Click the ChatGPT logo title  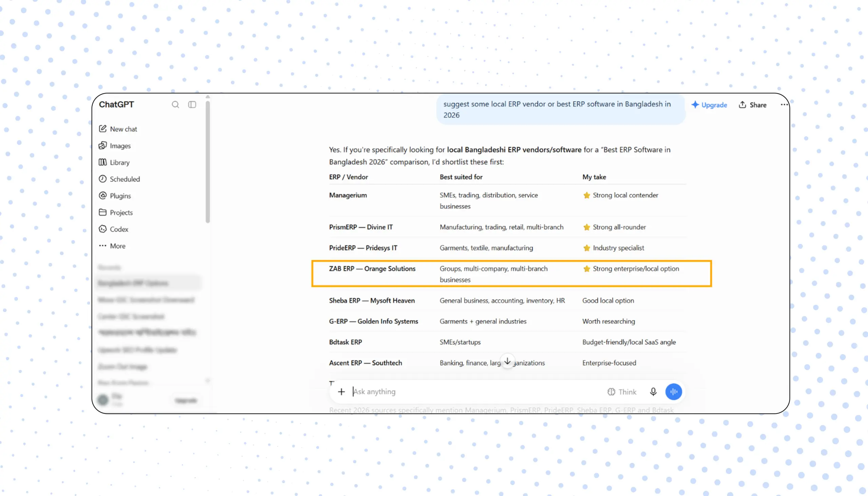pos(117,105)
